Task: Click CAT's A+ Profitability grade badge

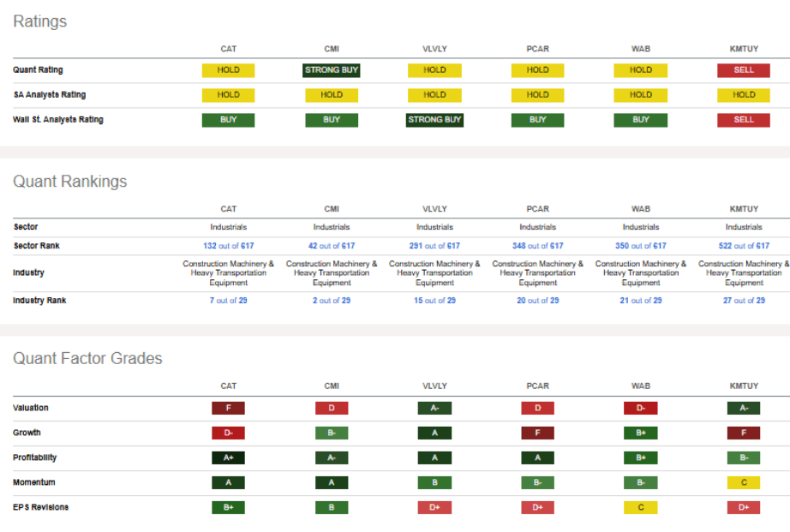Action: point(228,458)
